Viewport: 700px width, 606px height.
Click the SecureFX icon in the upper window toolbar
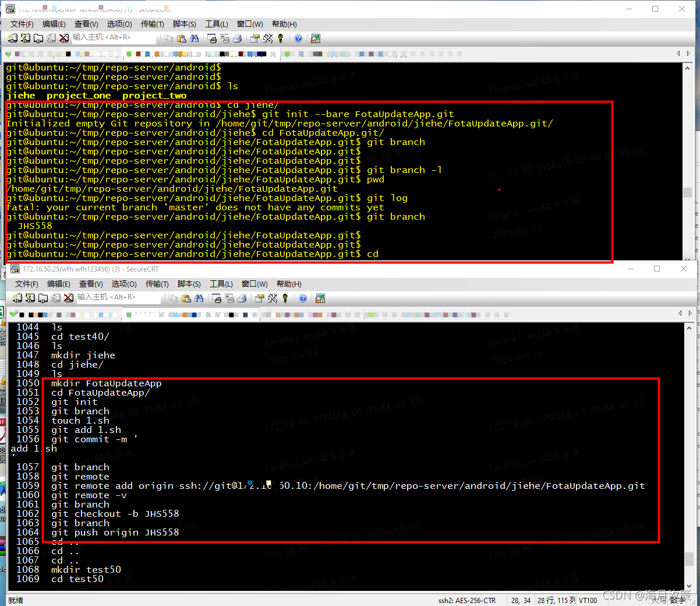pyautogui.click(x=316, y=38)
